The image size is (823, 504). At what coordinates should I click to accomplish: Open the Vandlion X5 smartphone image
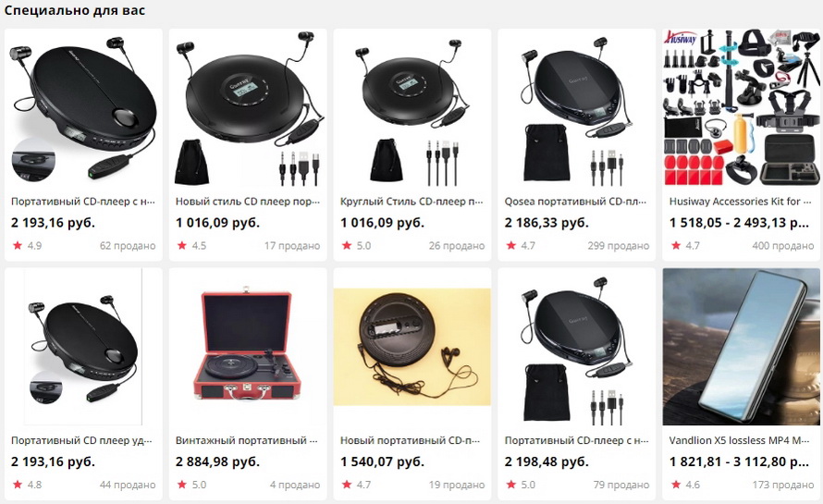[x=741, y=347]
